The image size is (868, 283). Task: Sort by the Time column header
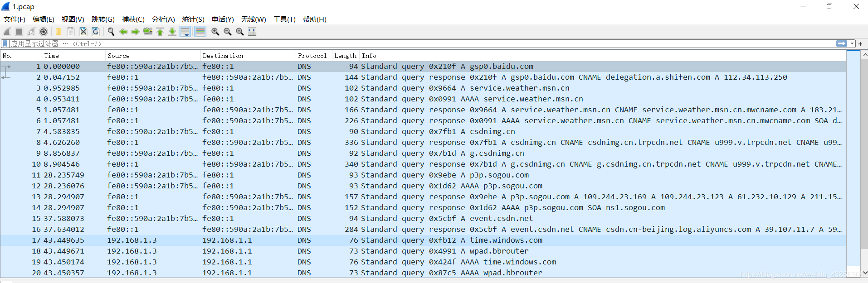[73, 56]
